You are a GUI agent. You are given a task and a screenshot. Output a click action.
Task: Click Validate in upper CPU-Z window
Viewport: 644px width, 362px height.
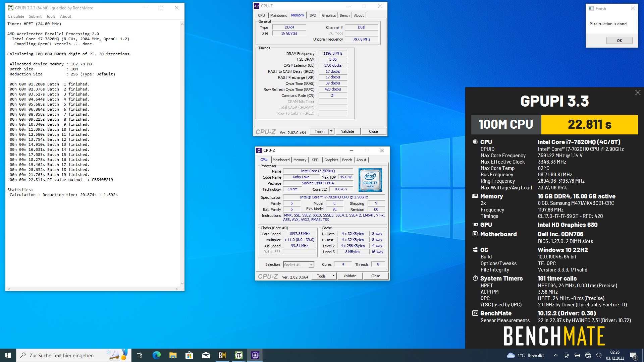point(347,131)
